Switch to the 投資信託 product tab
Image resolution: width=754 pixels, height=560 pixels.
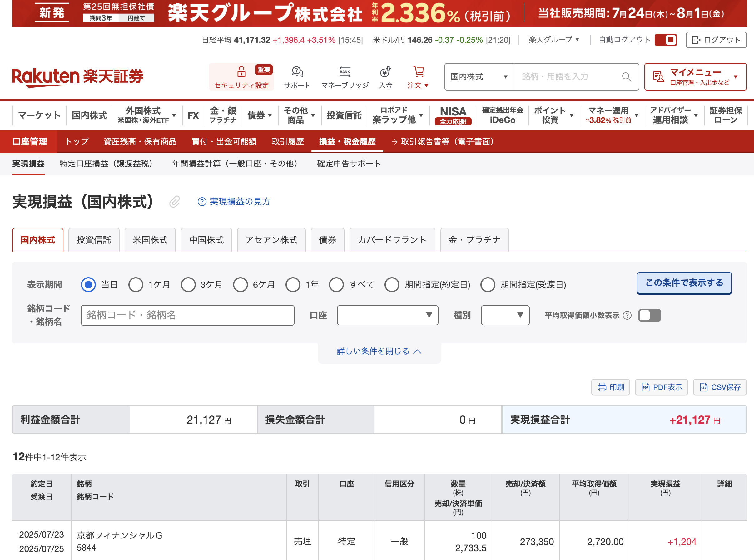tap(94, 240)
